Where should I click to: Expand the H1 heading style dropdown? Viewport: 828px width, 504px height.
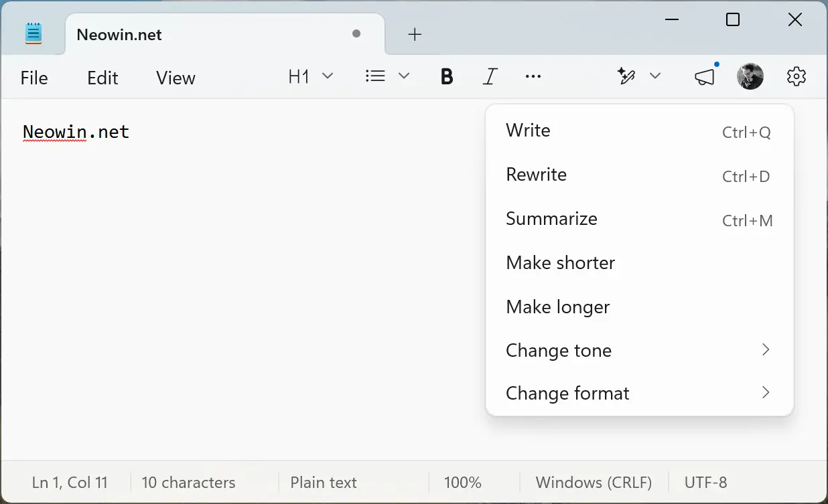click(x=311, y=76)
